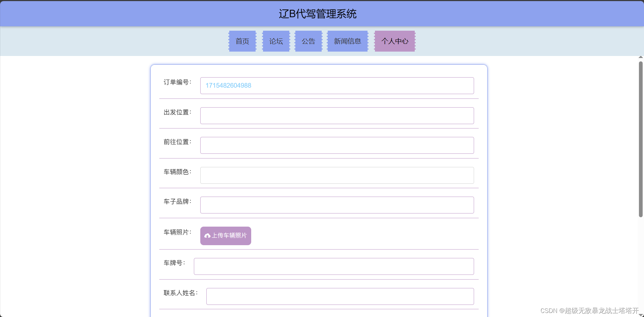This screenshot has height=317, width=644.
Task: Click the 订单编号 label
Action: point(177,82)
